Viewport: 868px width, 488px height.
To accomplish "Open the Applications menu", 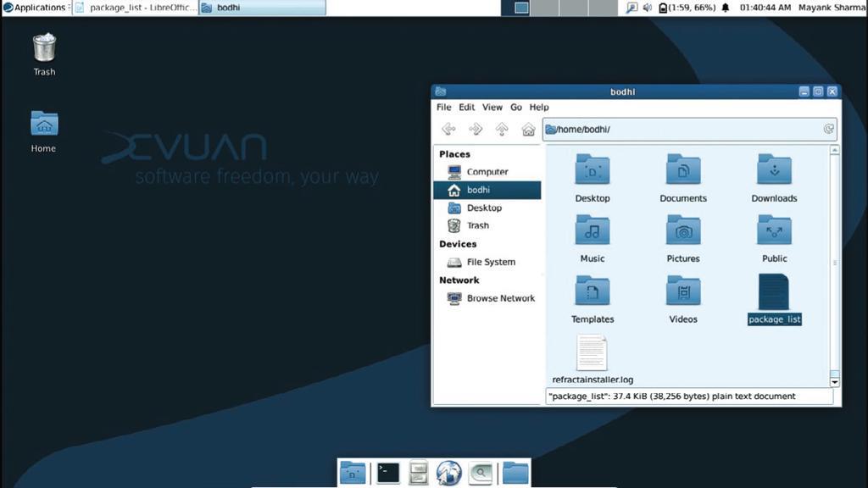I will (x=34, y=8).
